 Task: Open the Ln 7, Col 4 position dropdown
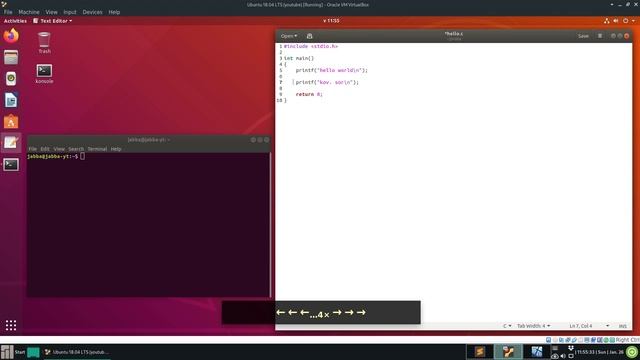point(589,326)
